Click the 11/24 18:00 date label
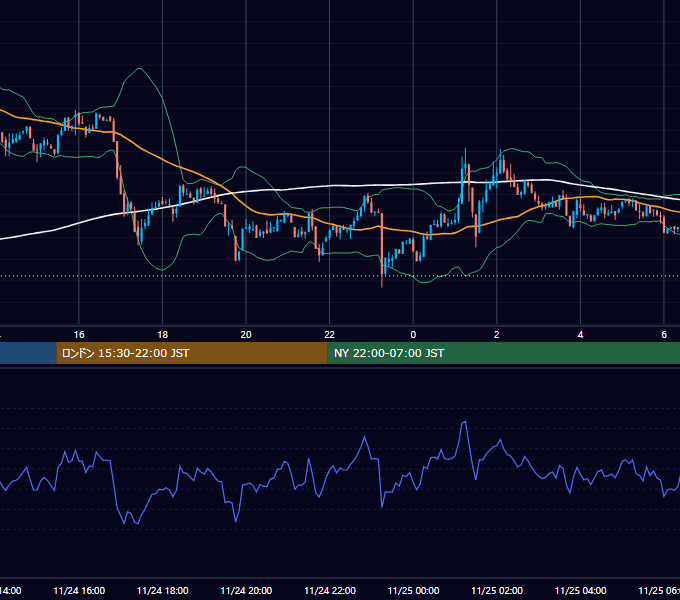The image size is (680, 600). pos(163,591)
